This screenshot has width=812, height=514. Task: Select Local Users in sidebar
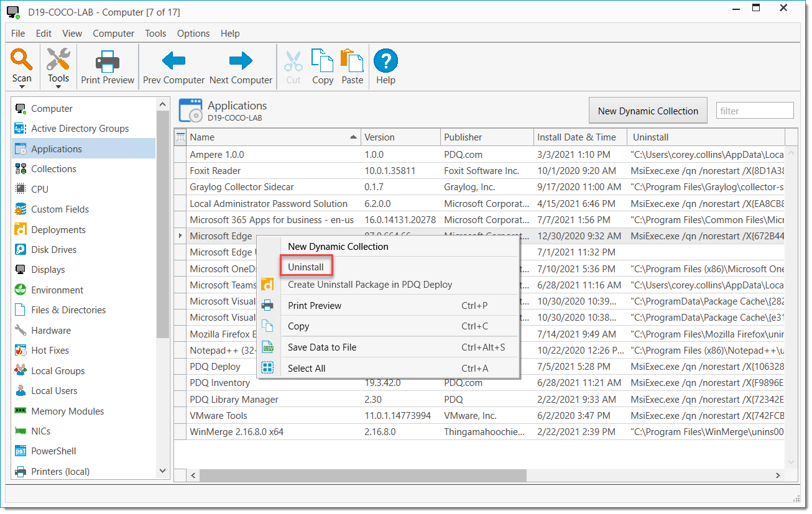[54, 391]
